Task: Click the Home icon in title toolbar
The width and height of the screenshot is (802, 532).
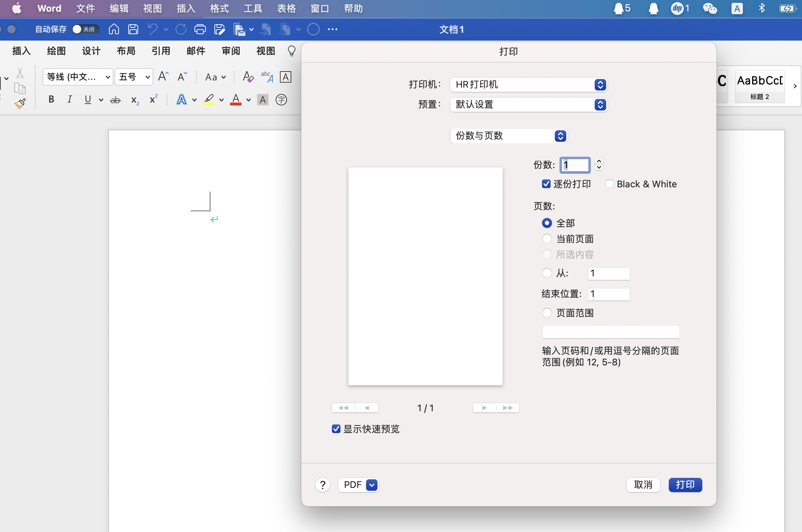Action: tap(114, 29)
